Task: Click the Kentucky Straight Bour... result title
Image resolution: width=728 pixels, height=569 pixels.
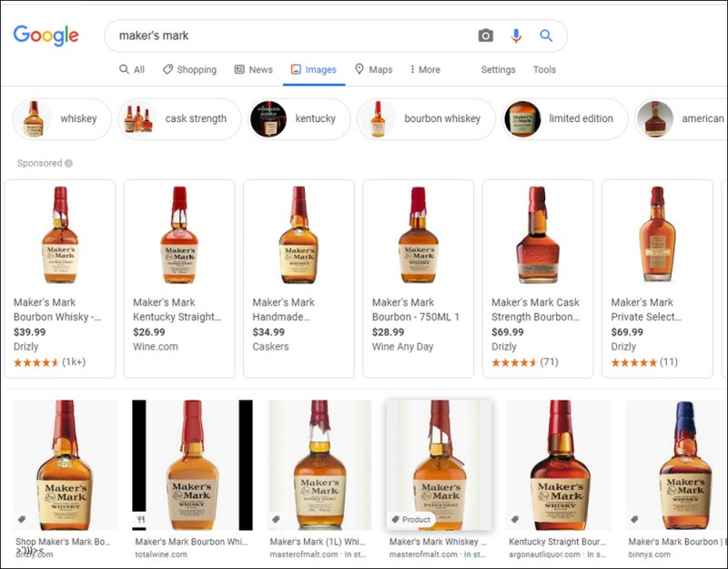Action: pyautogui.click(x=557, y=542)
